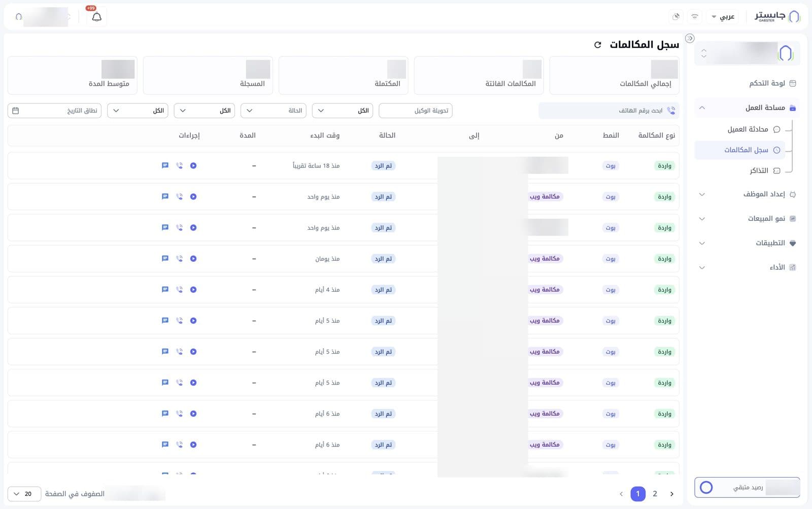
Task: Click the phone number search field
Action: [608, 111]
